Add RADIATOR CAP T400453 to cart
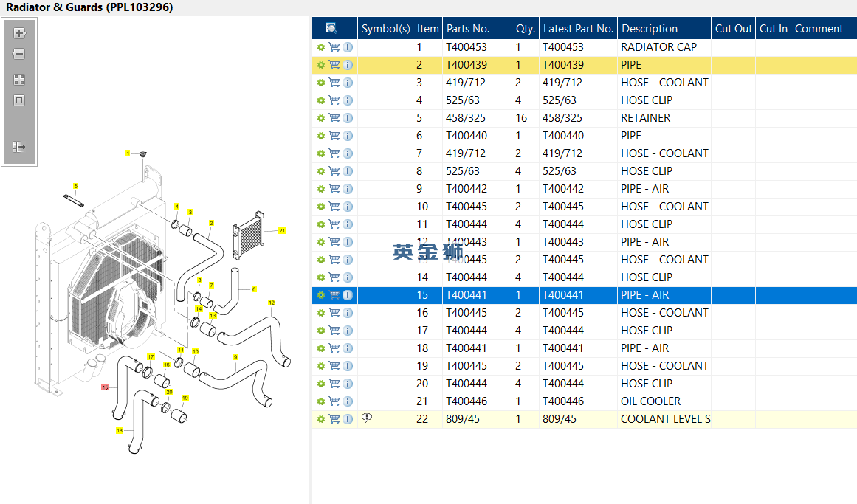The image size is (857, 504). (334, 47)
